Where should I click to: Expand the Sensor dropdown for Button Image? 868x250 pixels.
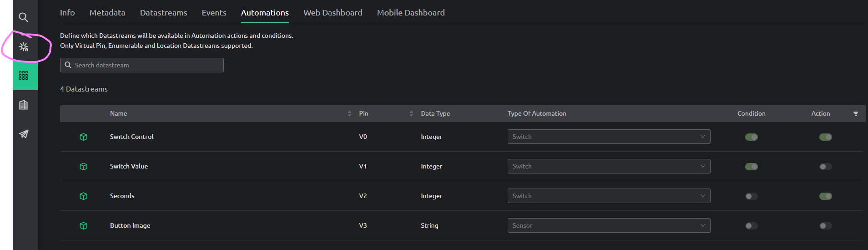[609, 225]
